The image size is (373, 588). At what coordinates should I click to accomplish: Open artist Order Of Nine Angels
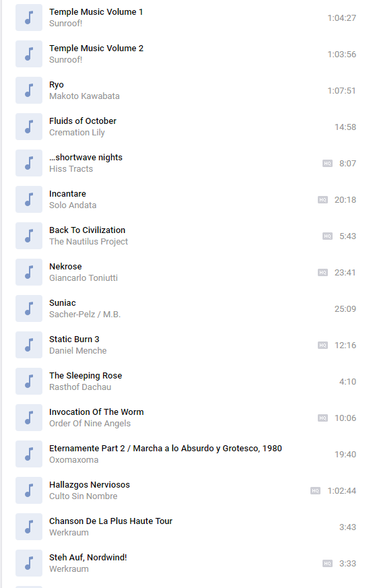(90, 424)
